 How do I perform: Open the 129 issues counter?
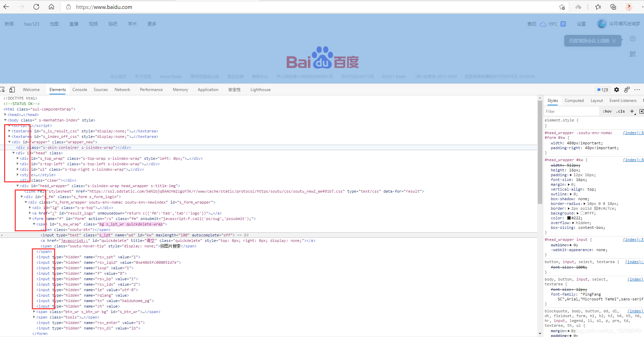(603, 90)
